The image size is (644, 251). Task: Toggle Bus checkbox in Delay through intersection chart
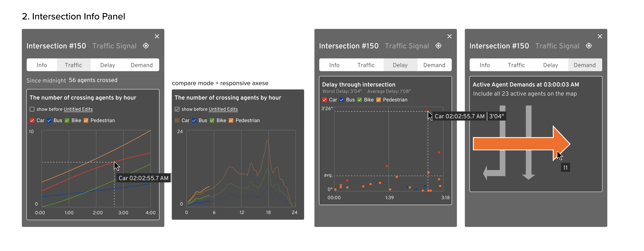tap(341, 100)
